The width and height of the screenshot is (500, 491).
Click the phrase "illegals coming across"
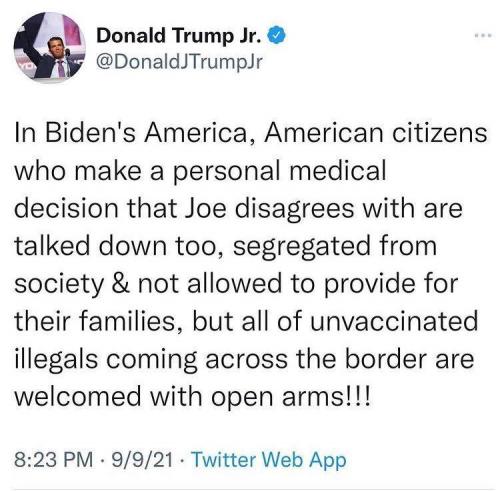tap(151, 360)
